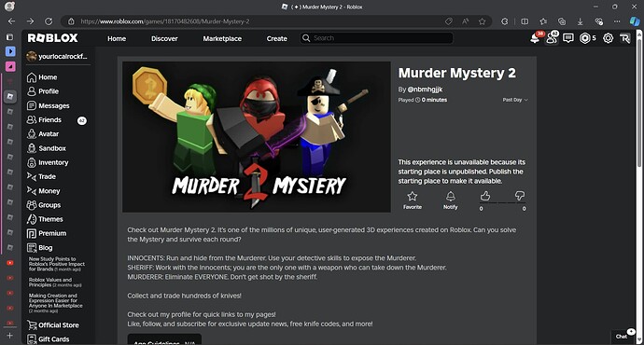Open Friends in the sidebar
644x345 pixels.
(44, 119)
